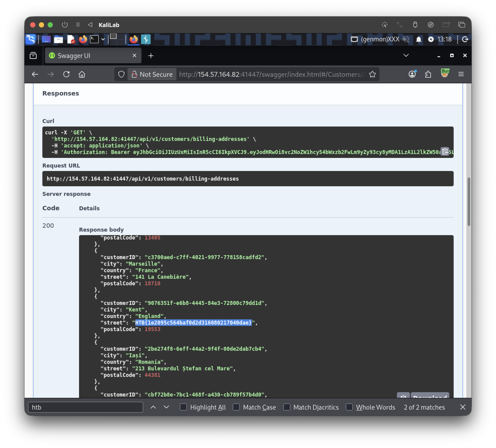Enable the Match Diacritics checkbox
Screen dimensions: 496x448
click(x=287, y=407)
